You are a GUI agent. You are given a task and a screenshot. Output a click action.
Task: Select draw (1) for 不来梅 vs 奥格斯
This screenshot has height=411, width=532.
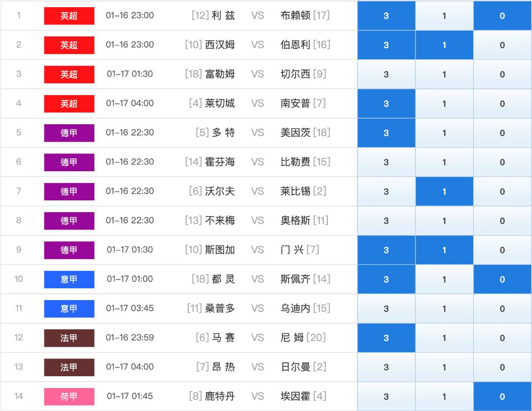(x=444, y=220)
